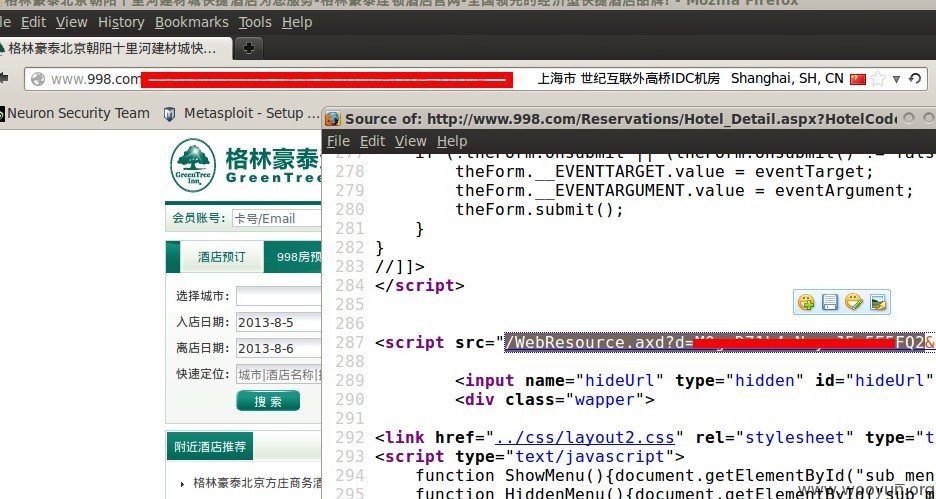Click the 会员账号 label

[199, 218]
